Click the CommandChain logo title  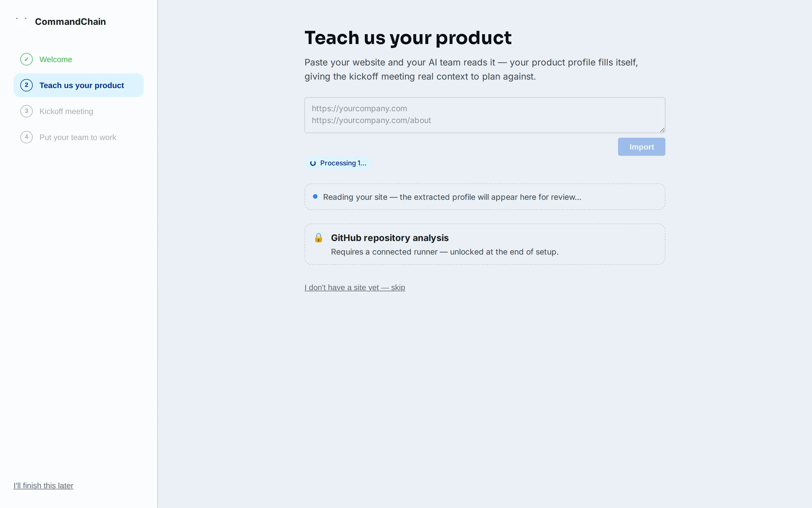click(x=70, y=21)
